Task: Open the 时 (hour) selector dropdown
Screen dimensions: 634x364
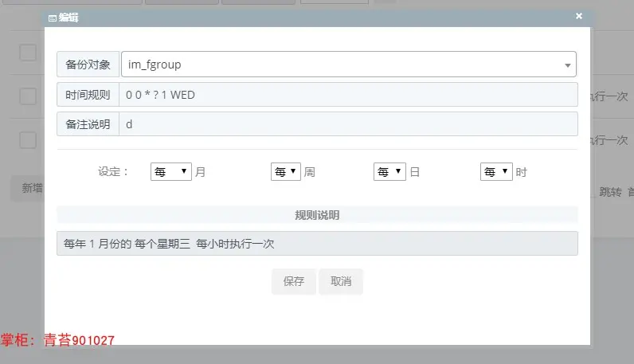Action: pos(496,172)
